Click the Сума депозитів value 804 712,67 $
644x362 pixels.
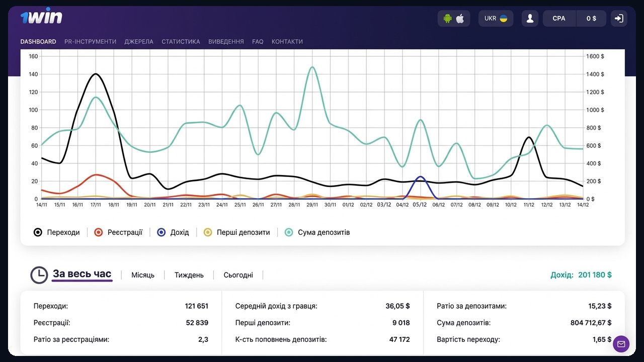[591, 323]
